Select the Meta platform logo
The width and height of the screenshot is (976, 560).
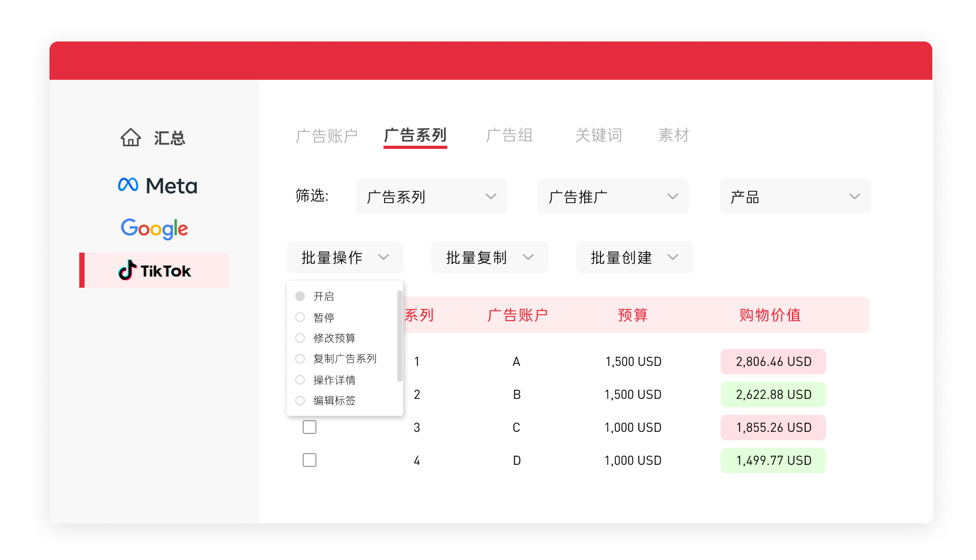pyautogui.click(x=157, y=186)
